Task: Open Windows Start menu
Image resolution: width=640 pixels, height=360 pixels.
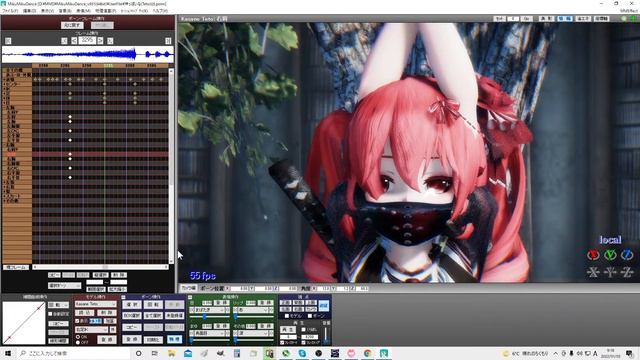Action: (x=8, y=353)
